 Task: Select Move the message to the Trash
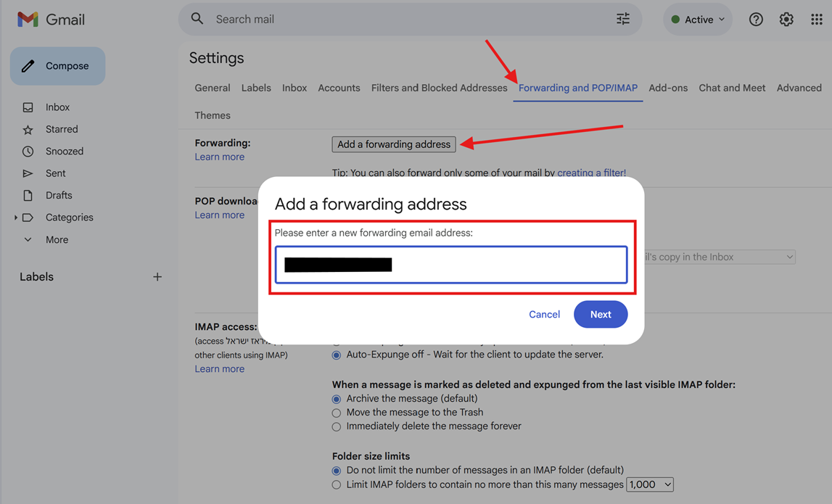pos(337,413)
